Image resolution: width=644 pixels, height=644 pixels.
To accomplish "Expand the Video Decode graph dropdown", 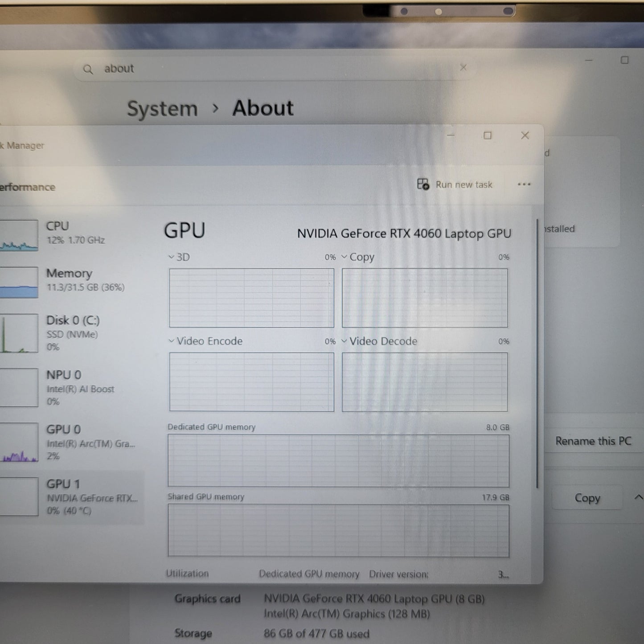I will 344,341.
